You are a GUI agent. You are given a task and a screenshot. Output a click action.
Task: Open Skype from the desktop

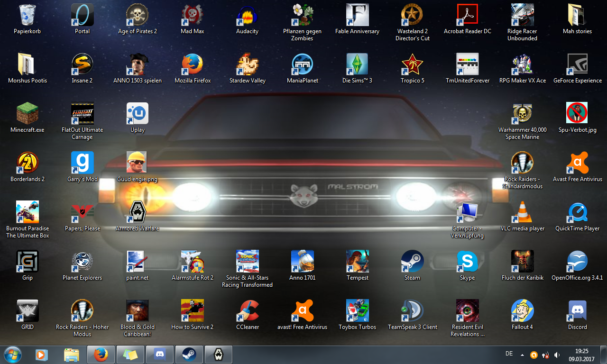468,262
